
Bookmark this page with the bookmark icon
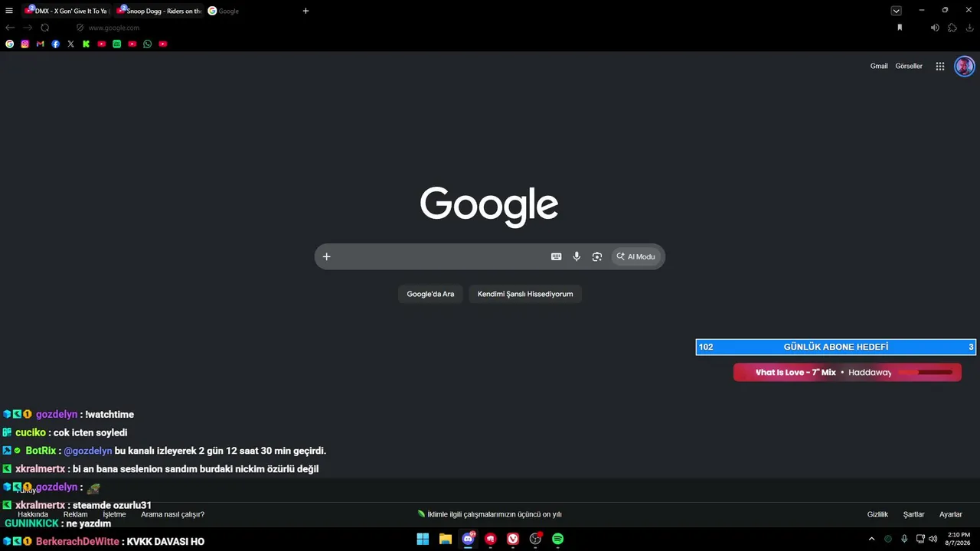coord(900,28)
